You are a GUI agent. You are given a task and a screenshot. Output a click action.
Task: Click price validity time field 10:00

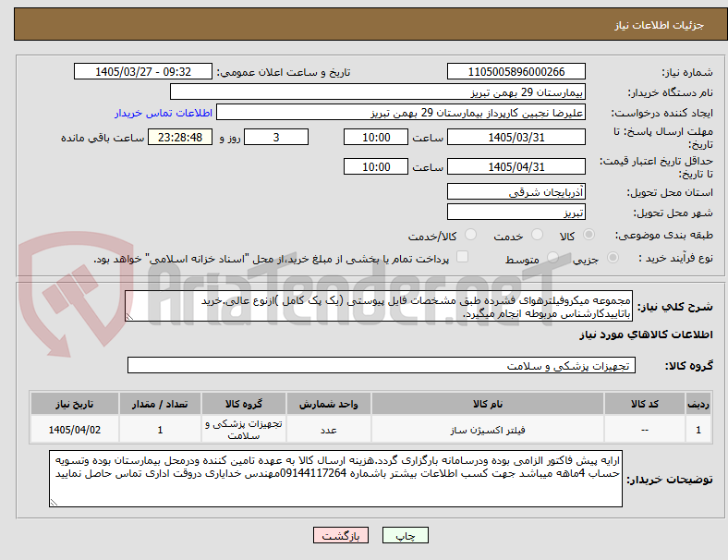click(x=376, y=166)
